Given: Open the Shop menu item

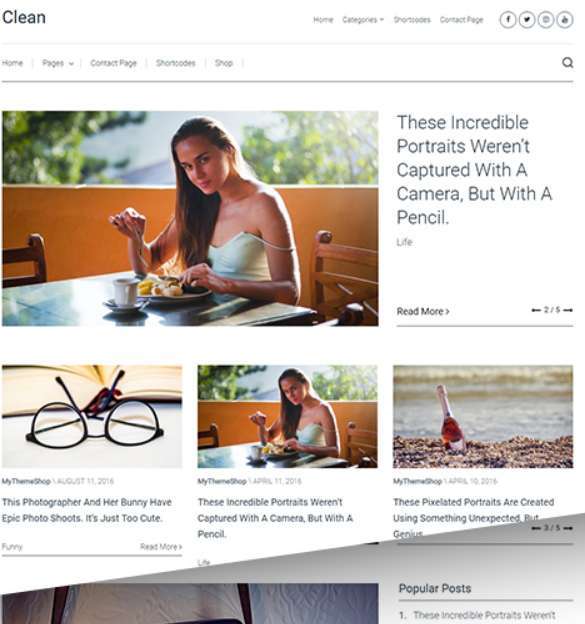Looking at the screenshot, I should 224,63.
